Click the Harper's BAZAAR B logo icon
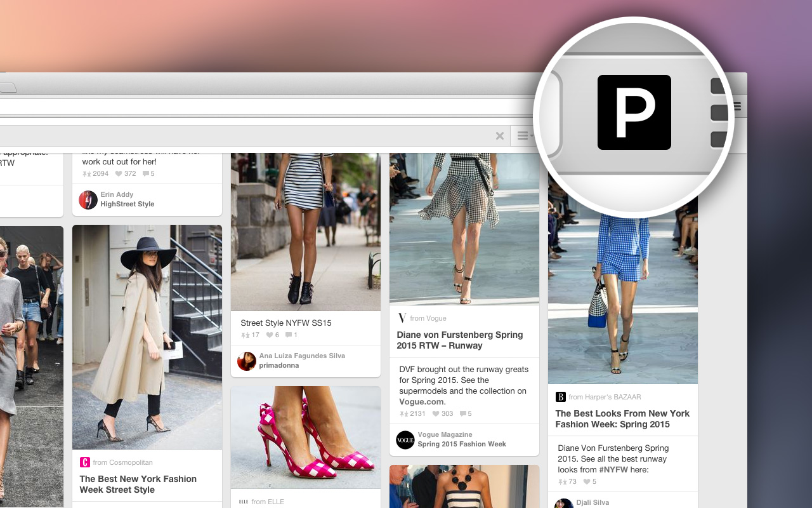Screen dimensions: 812x508 click(561, 397)
